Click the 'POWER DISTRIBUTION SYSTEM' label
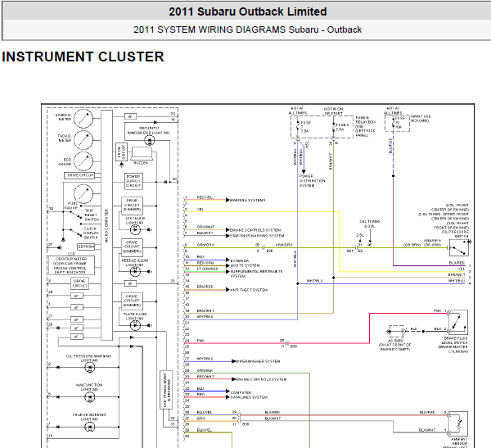Image resolution: width=491 pixels, height=448 pixels. click(x=313, y=181)
